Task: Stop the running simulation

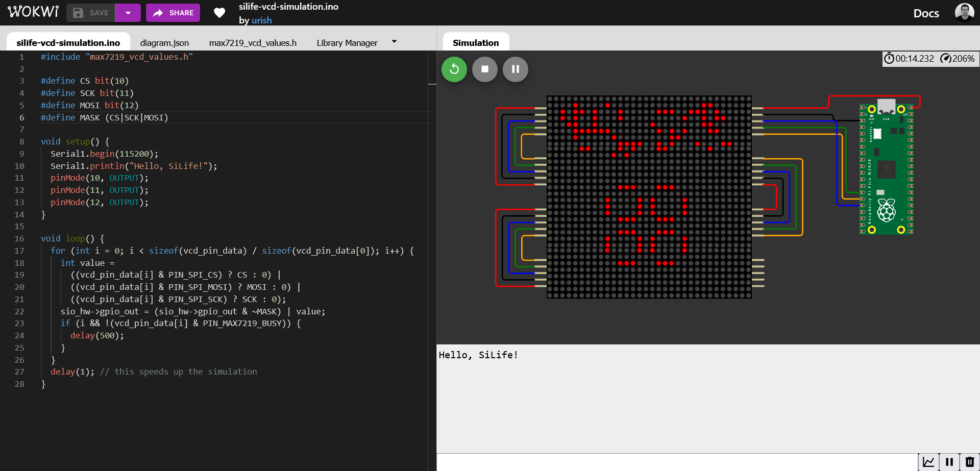Action: [485, 69]
